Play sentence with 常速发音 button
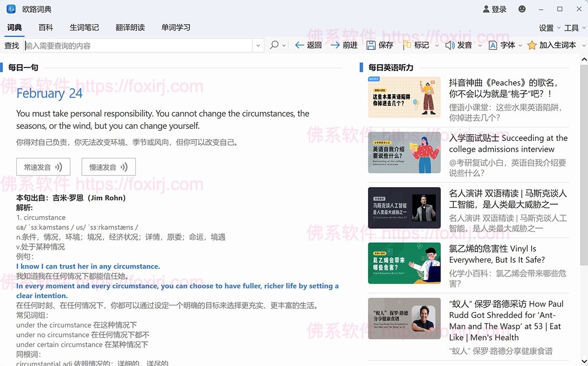Viewport: 588px width, 366px height. pos(43,167)
